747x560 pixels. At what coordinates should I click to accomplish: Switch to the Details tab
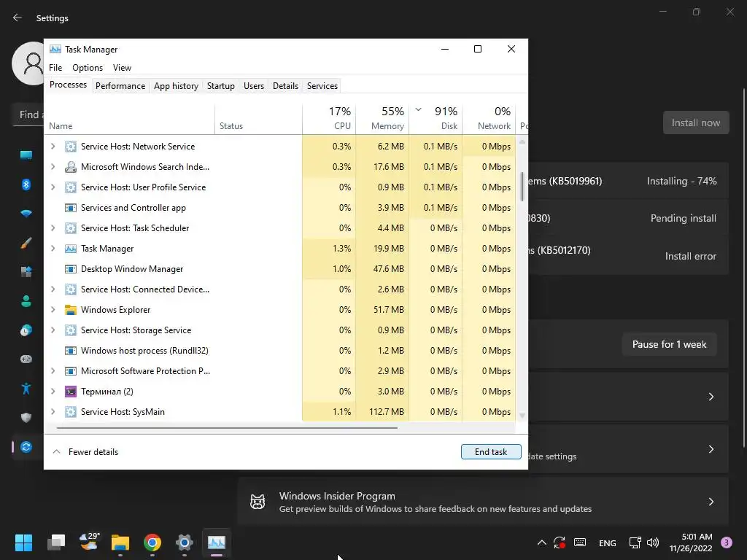[285, 86]
